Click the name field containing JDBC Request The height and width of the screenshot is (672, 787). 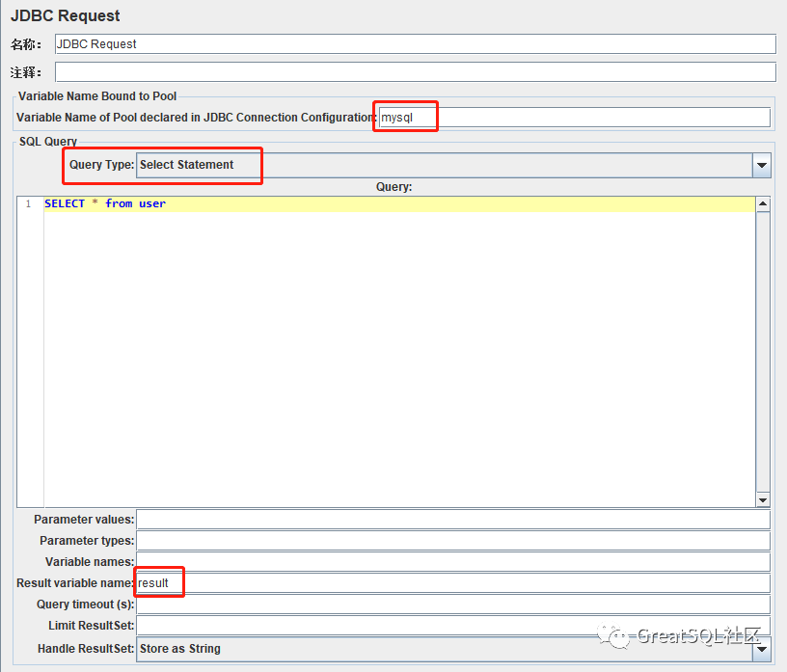[415, 44]
